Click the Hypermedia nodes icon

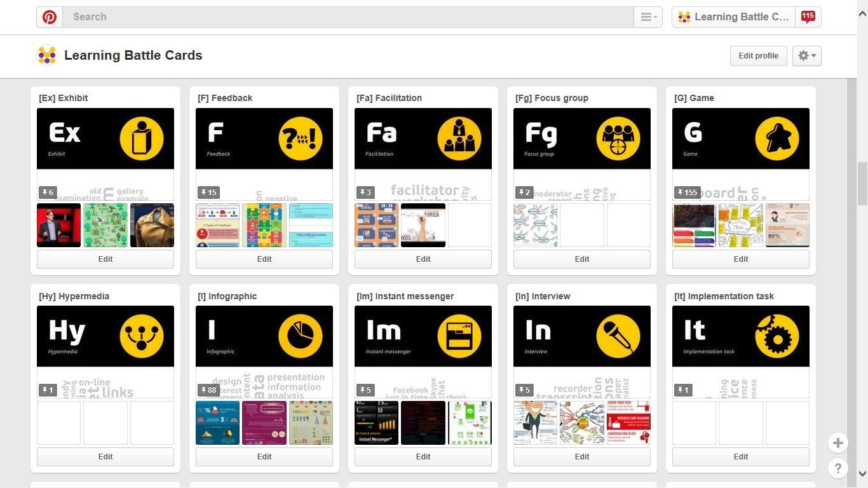tap(142, 336)
